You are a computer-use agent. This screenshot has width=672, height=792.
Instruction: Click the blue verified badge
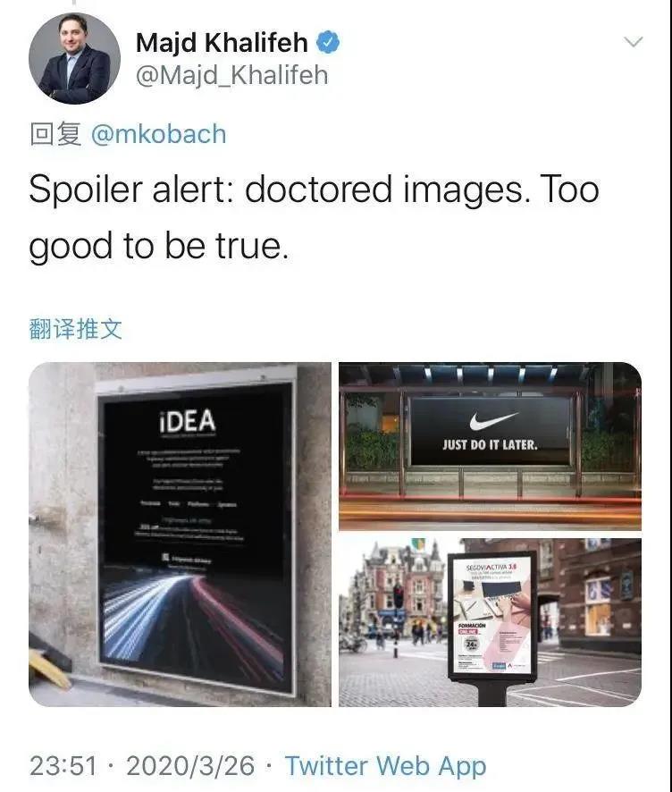click(328, 42)
